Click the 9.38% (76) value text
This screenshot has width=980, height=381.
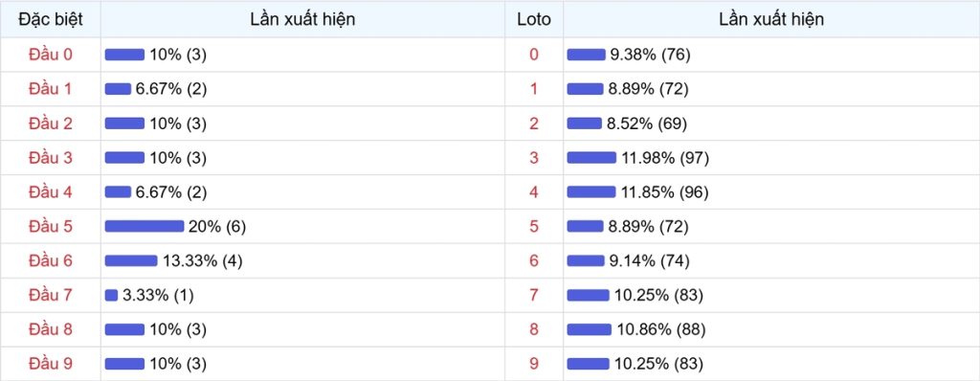(x=650, y=56)
